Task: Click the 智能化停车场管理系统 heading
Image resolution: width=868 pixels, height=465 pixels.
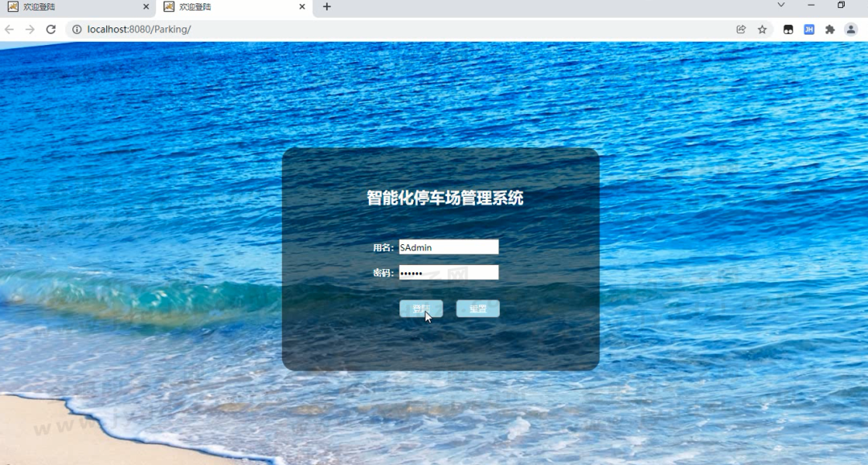Action: (x=445, y=198)
